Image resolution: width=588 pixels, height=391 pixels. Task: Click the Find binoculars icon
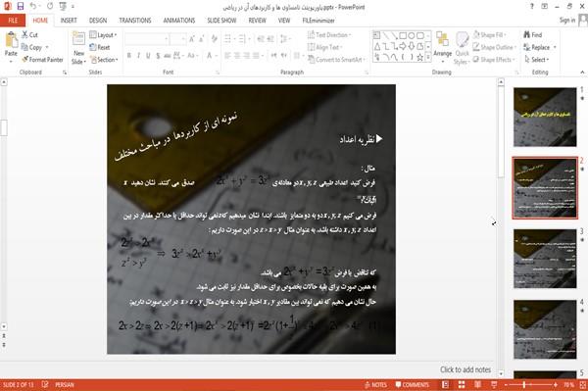coord(527,34)
